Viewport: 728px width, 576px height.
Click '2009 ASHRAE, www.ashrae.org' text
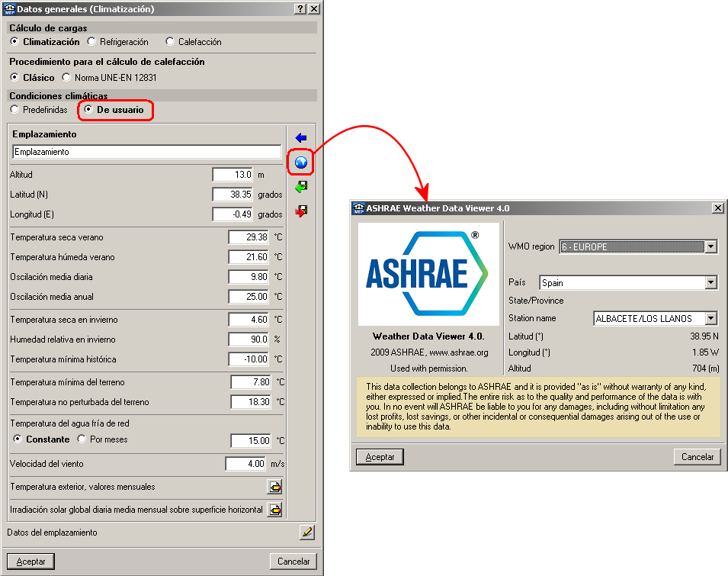[429, 352]
